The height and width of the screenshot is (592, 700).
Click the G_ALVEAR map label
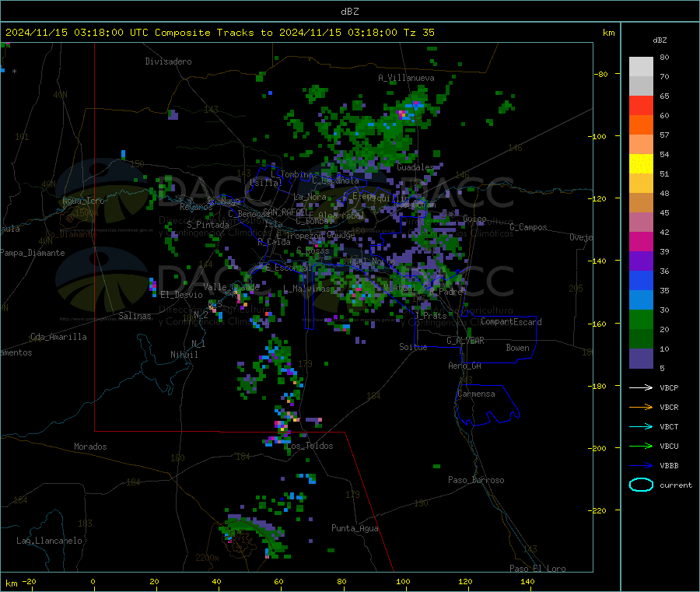pyautogui.click(x=465, y=341)
